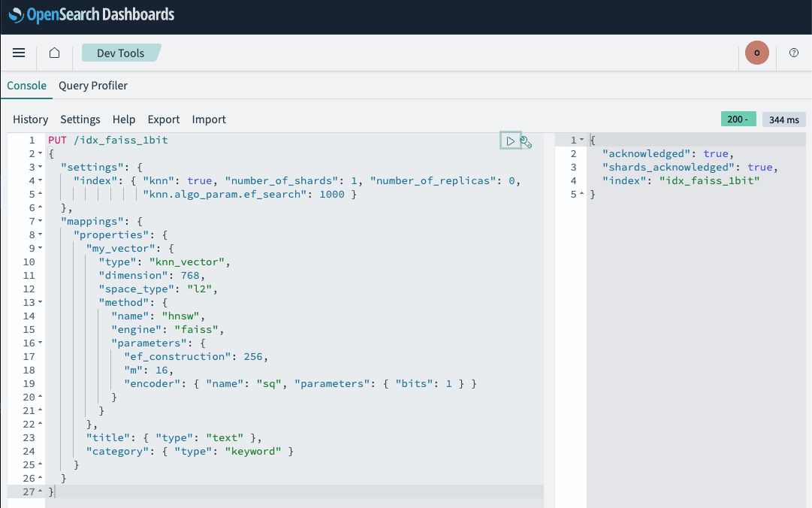Click line number 3 in response gutter
The height and width of the screenshot is (508, 812).
(x=573, y=168)
